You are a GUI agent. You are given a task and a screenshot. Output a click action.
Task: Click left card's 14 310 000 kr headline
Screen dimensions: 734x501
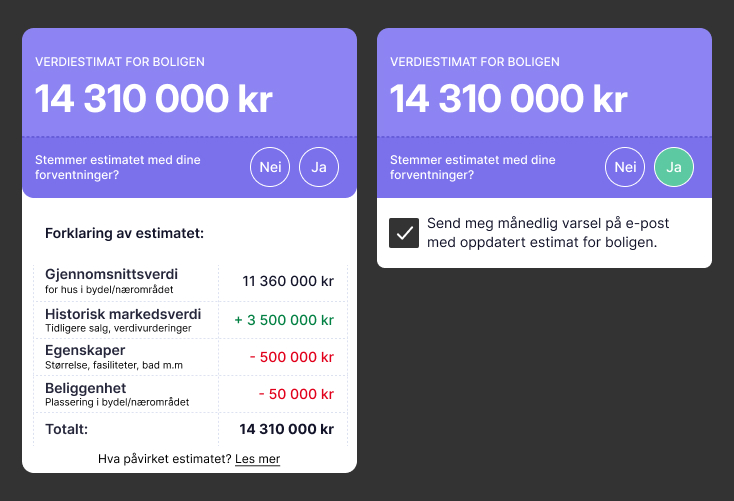(154, 99)
